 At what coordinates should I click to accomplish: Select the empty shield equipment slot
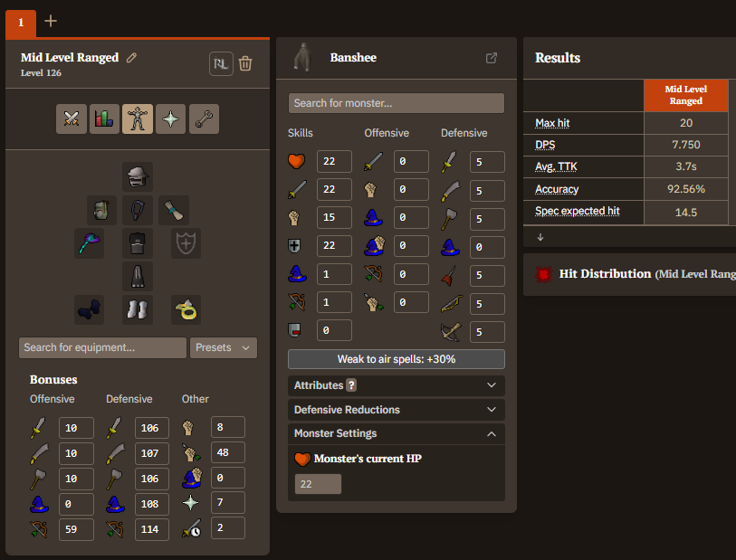point(186,243)
